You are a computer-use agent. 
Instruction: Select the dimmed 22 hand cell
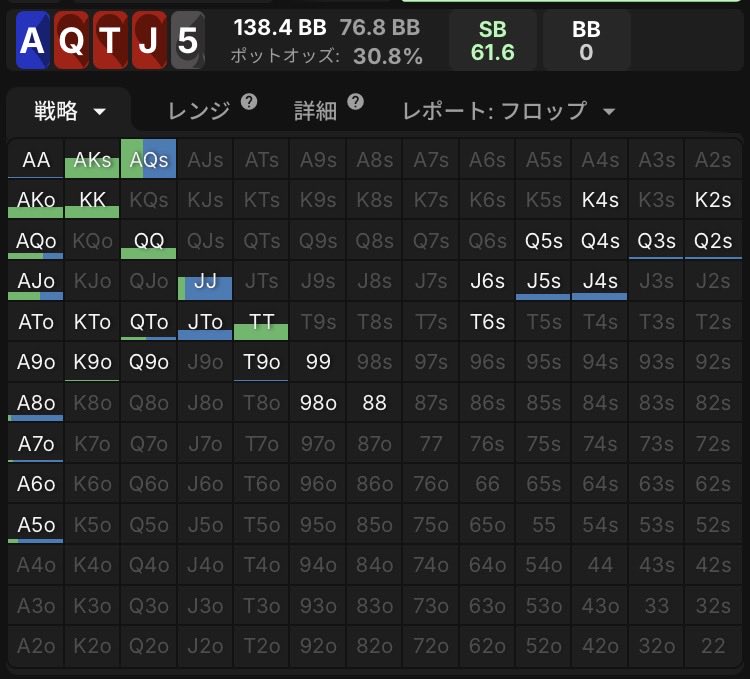713,646
